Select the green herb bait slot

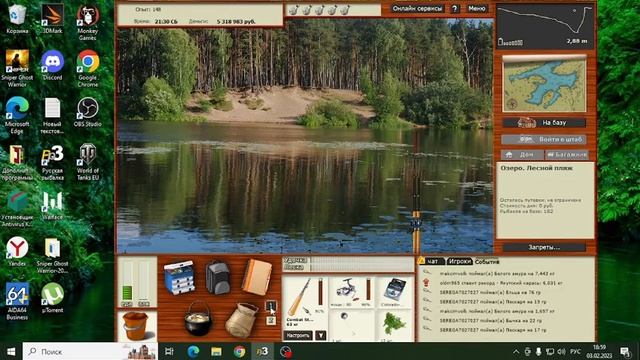coord(394,326)
